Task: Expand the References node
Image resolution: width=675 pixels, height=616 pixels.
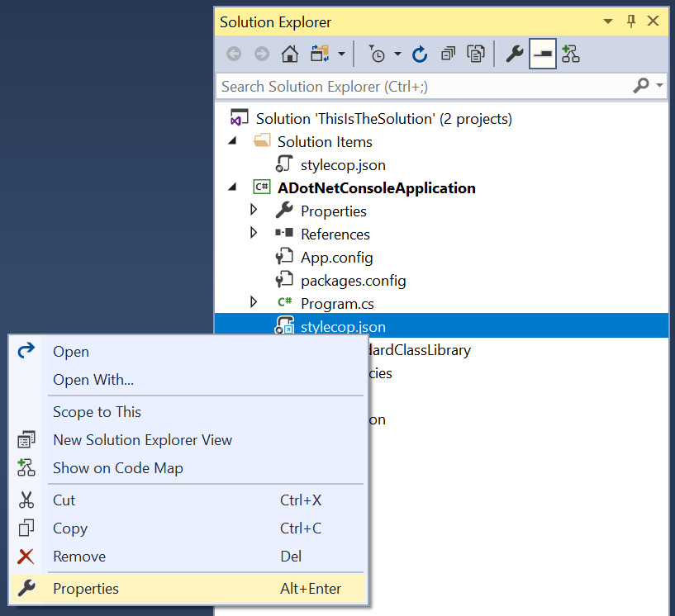Action: pos(254,233)
